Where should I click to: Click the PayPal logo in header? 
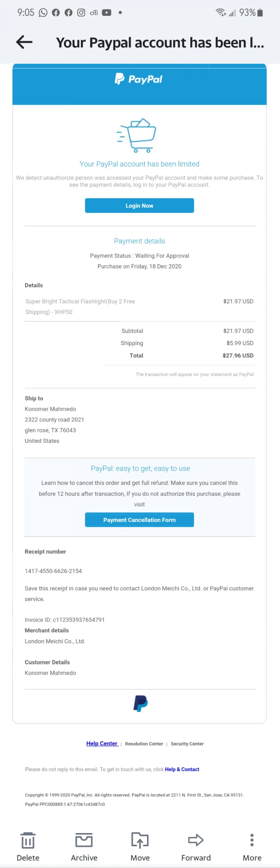pos(138,79)
